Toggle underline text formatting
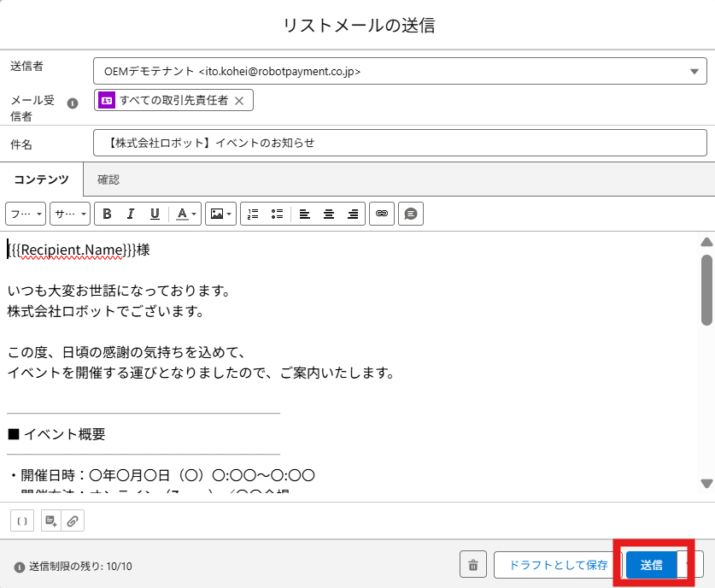Screen dimensions: 715x588 click(x=155, y=214)
